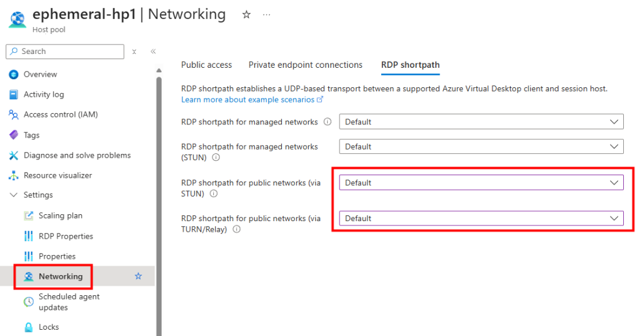
Task: Click the Networking globe icon in sidebar
Action: tap(29, 276)
